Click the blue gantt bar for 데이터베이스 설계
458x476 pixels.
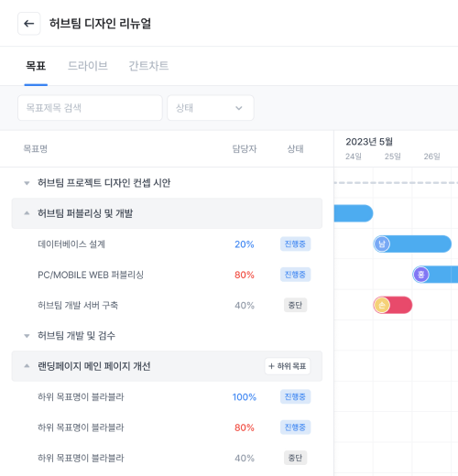[x=412, y=243]
